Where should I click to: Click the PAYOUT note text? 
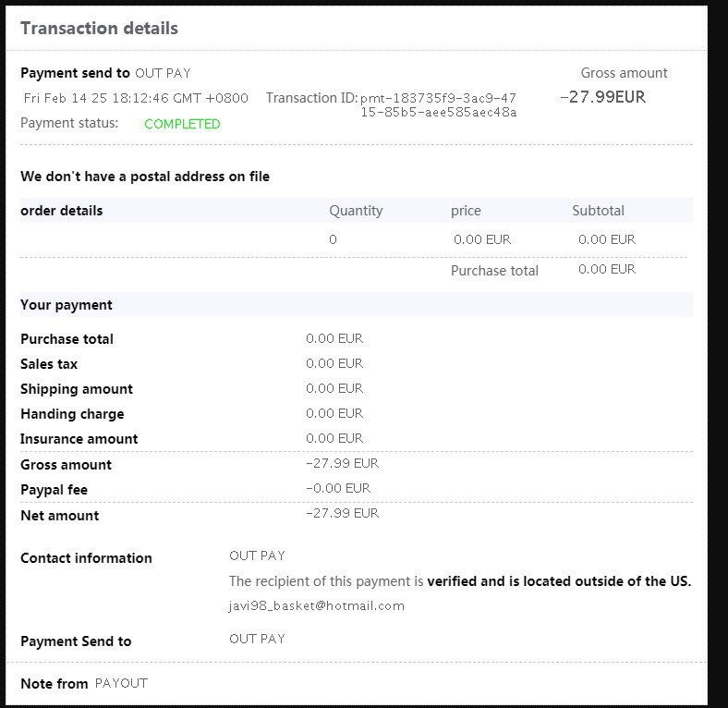click(x=121, y=683)
